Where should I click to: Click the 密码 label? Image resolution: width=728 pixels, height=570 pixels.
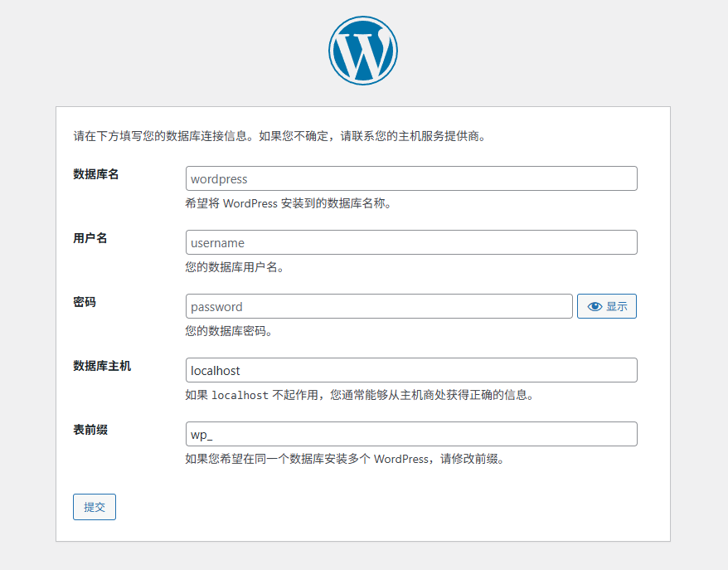coord(85,302)
